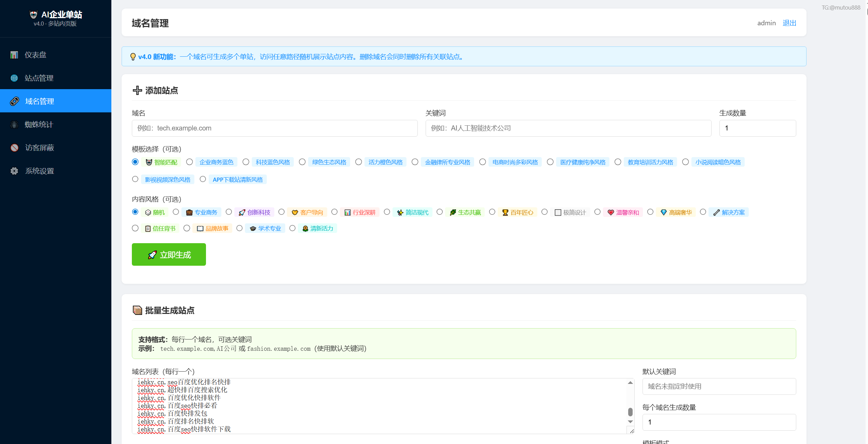868x444 pixels.
Task: Click the 仪表盘 chart icon in sidebar
Action: tap(14, 55)
